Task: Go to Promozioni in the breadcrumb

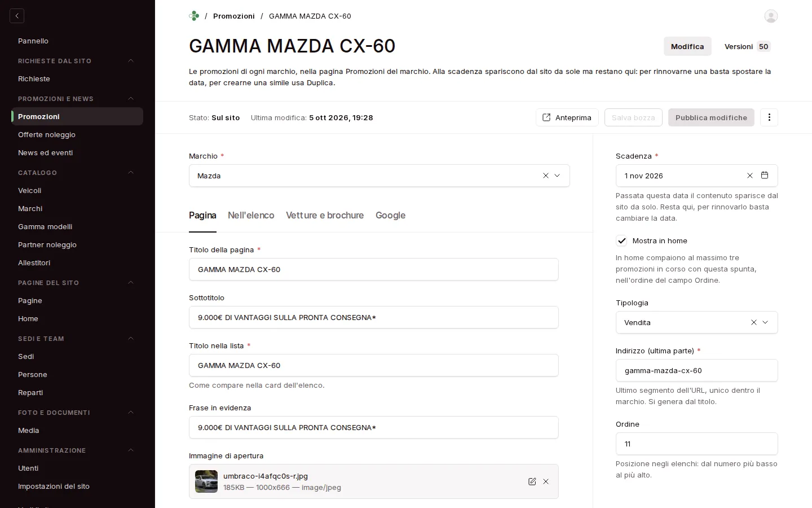Action: point(234,16)
